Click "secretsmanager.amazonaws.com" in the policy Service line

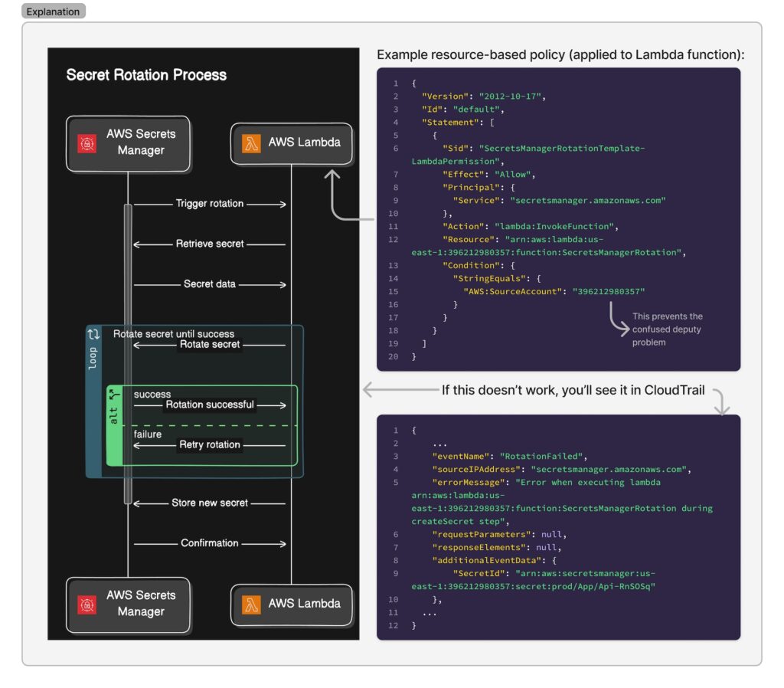587,201
